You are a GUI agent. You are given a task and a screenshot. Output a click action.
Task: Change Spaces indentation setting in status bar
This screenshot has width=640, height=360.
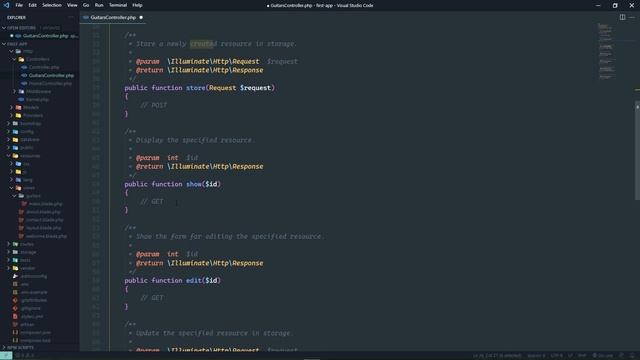(536, 356)
